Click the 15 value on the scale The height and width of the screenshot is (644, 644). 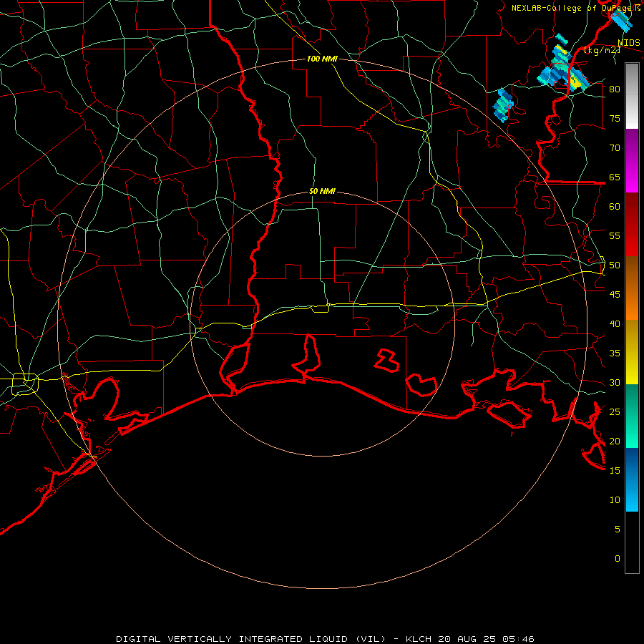coord(615,470)
